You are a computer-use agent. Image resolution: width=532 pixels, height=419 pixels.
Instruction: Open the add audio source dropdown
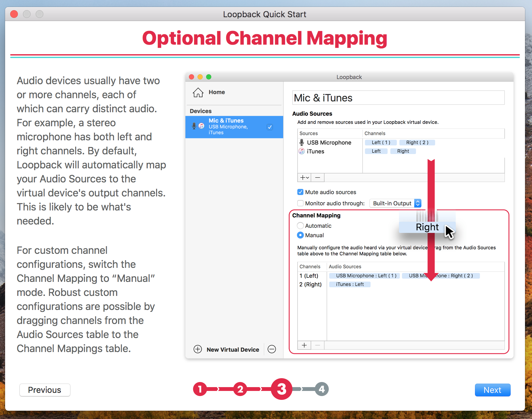pos(304,178)
